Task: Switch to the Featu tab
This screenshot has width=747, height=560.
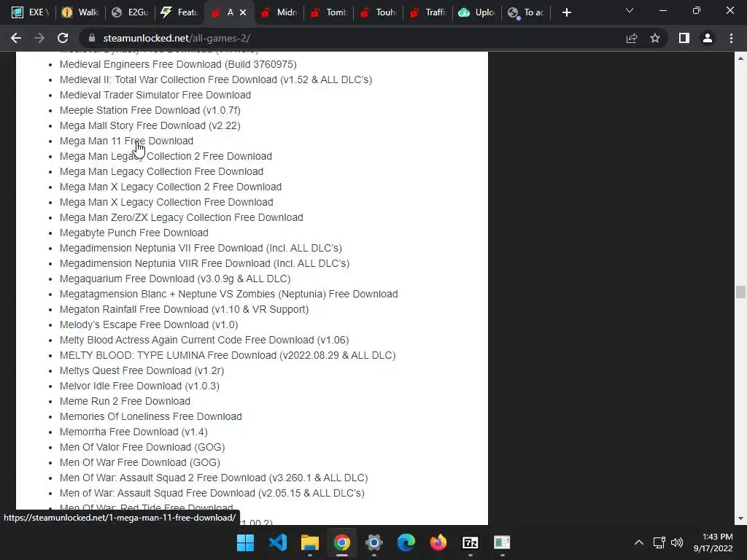Action: pos(179,12)
